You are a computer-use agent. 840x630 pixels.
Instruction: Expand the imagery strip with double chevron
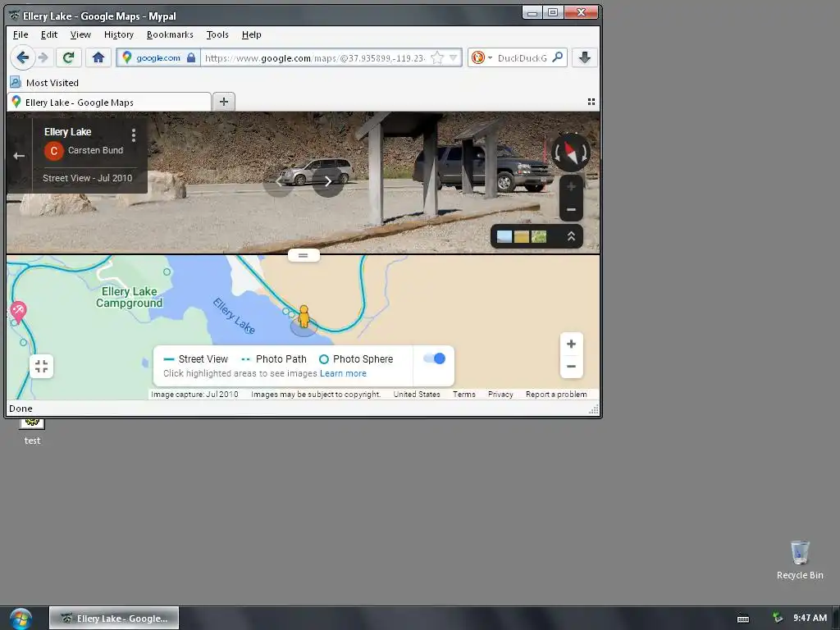(x=571, y=236)
